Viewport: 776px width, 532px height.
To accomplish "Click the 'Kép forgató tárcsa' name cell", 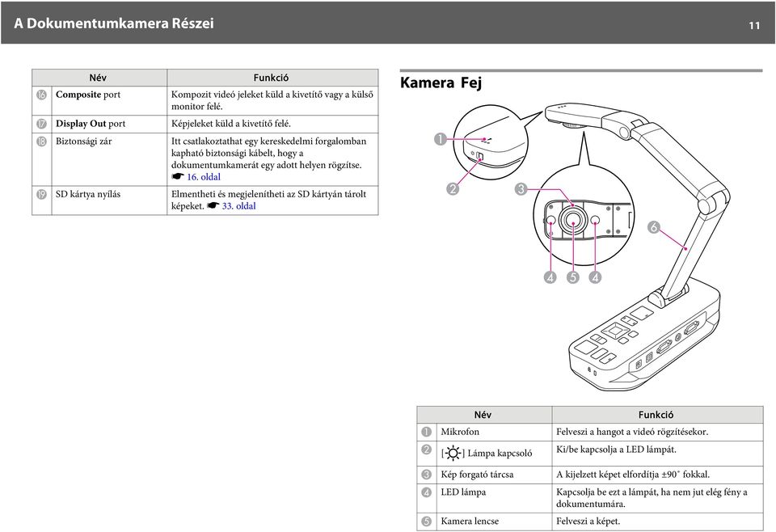I will click(x=494, y=475).
